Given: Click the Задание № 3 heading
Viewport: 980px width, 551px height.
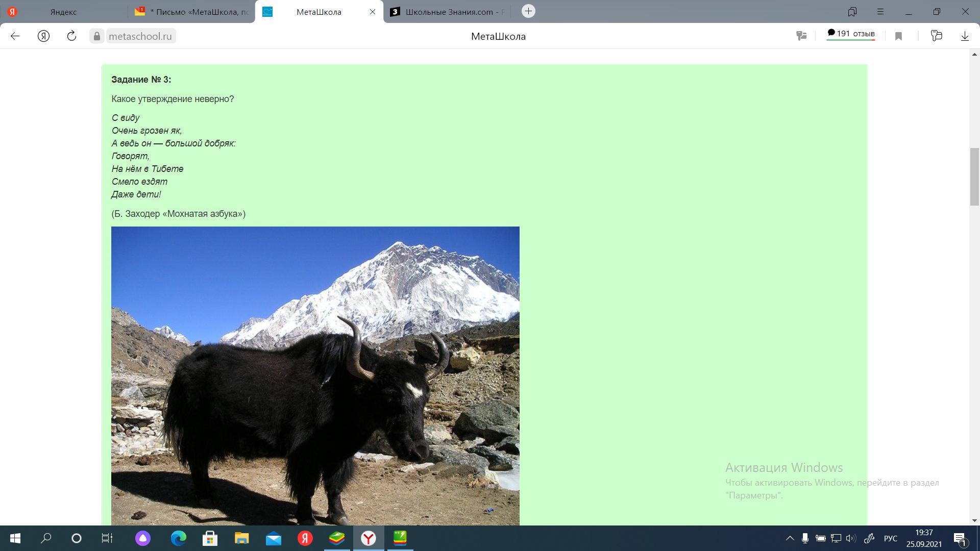Looking at the screenshot, I should 141,80.
